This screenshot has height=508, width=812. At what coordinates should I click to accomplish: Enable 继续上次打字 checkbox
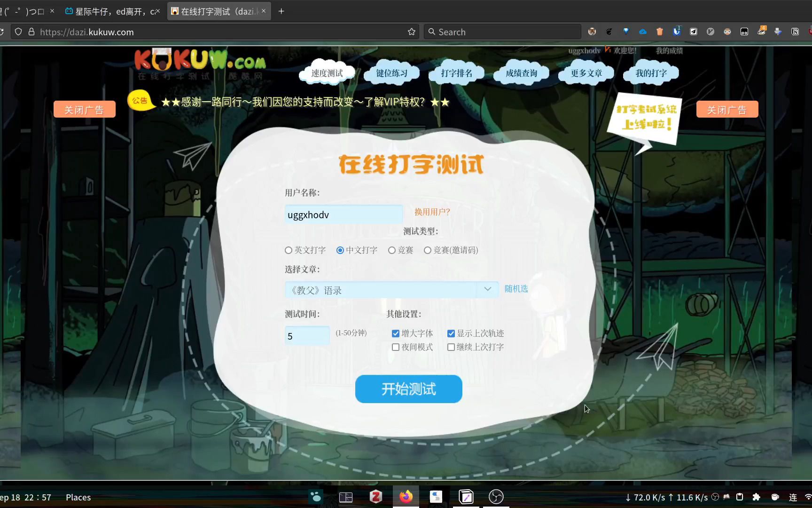[451, 347]
